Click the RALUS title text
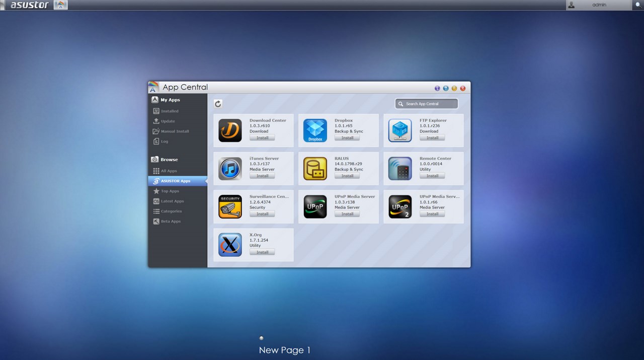 click(x=342, y=159)
